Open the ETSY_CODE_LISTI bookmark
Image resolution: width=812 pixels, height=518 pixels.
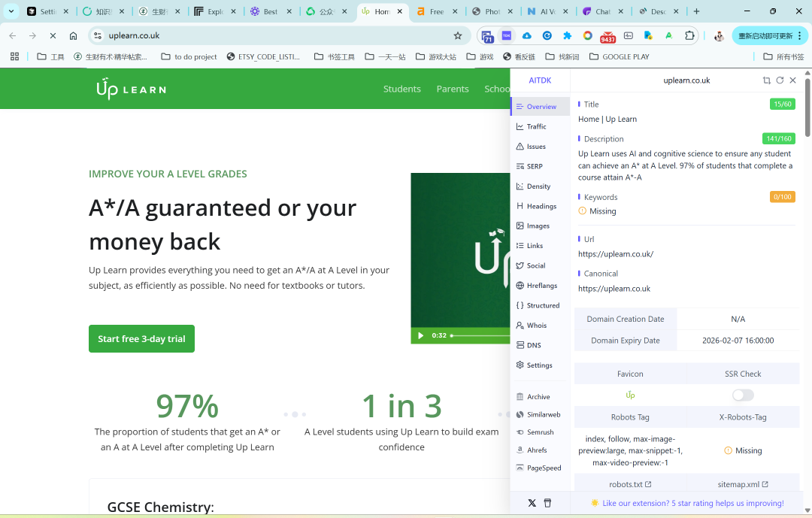(x=264, y=57)
